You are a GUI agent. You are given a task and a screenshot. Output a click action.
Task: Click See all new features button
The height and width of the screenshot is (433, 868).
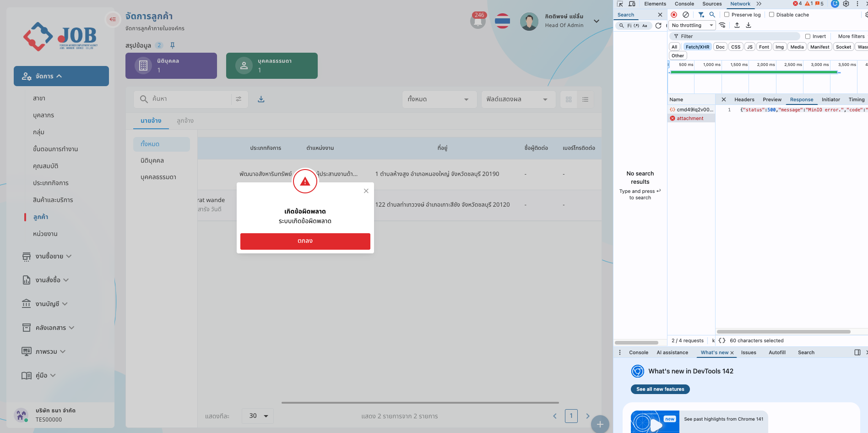[x=660, y=389]
